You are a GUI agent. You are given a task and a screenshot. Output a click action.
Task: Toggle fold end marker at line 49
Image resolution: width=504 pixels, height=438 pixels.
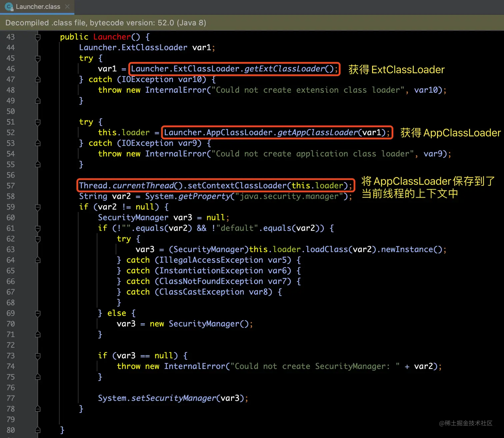tap(38, 101)
